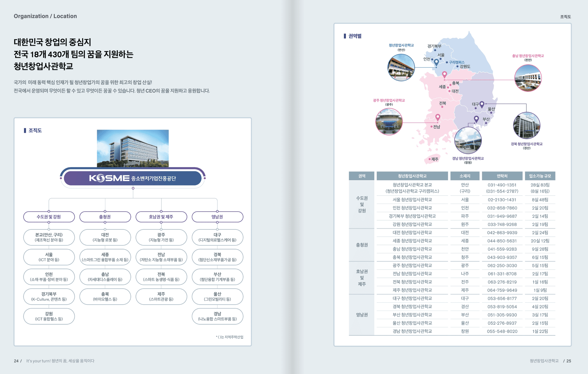The height and width of the screenshot is (374, 588).
Task: Click the purple map pin beside 대구
Action: tap(482, 104)
